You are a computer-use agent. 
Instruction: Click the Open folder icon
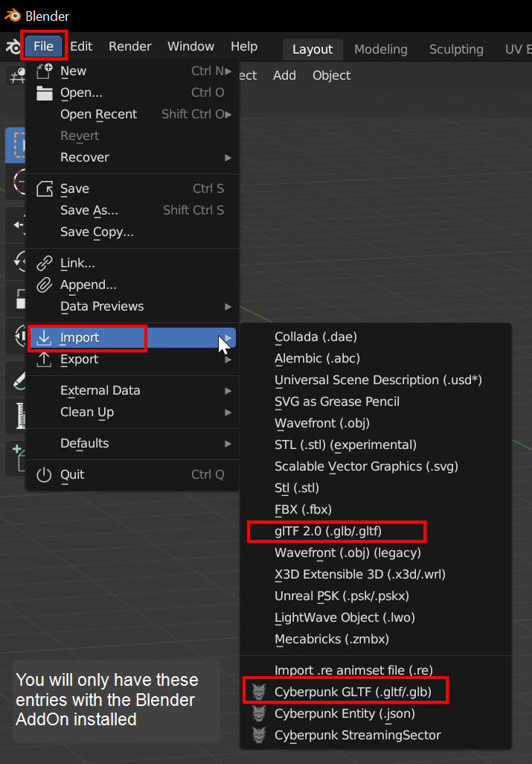(x=45, y=93)
